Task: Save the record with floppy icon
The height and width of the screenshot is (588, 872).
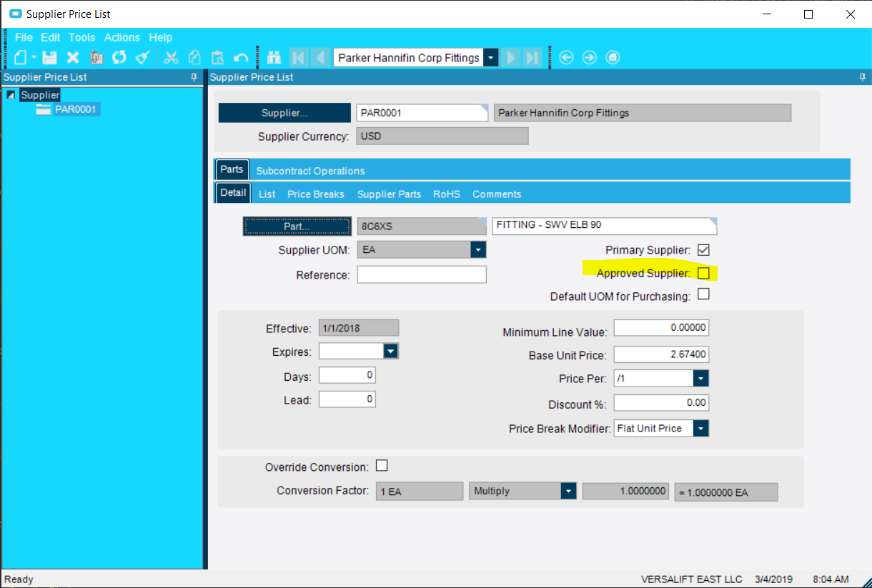Action: (49, 58)
